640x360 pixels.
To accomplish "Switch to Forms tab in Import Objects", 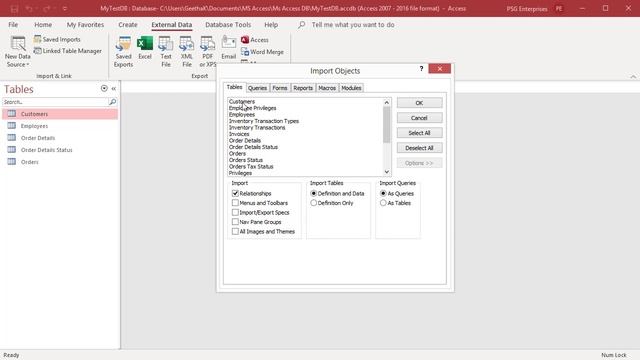I will 280,88.
